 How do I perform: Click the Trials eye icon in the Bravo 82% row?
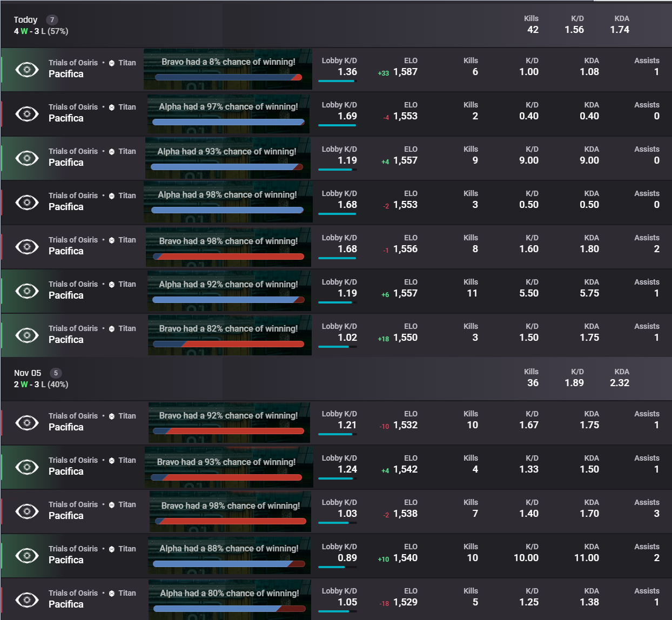(27, 335)
